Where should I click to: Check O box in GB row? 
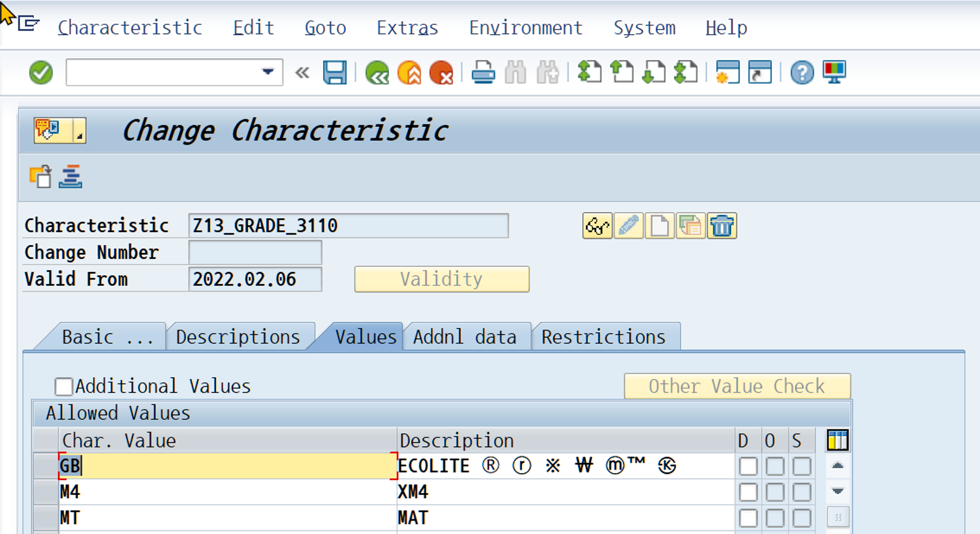[x=775, y=466]
